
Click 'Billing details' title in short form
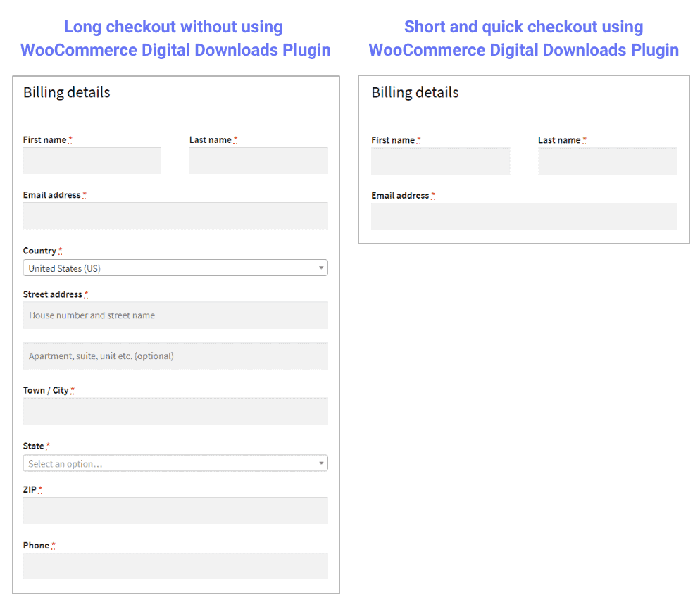415,92
